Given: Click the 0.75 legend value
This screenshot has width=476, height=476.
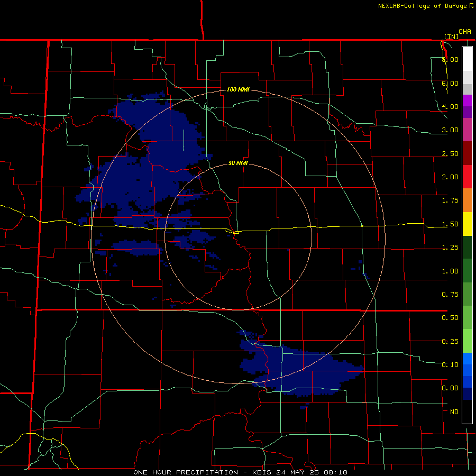Looking at the screenshot, I should [450, 295].
